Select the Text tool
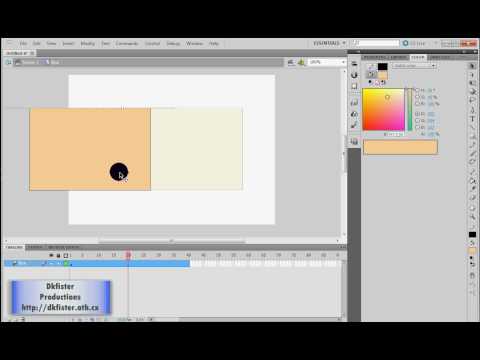This screenshot has height=360, width=480. coord(472,119)
